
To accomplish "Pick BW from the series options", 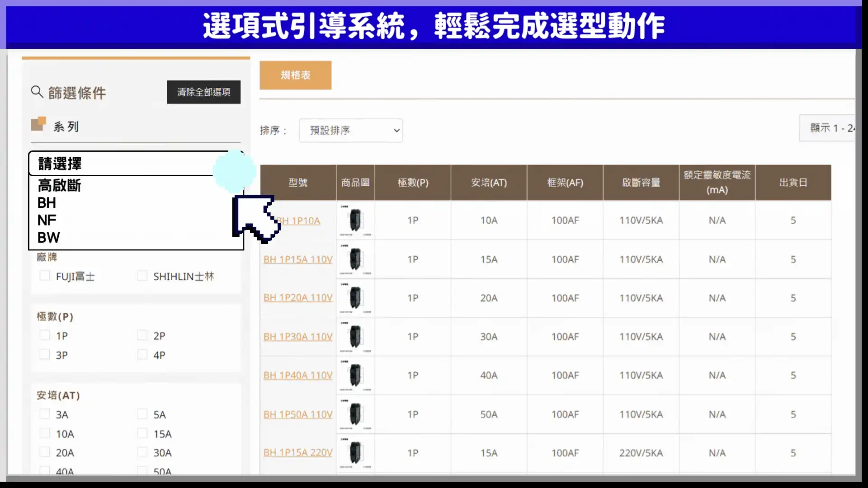I will pyautogui.click(x=48, y=238).
